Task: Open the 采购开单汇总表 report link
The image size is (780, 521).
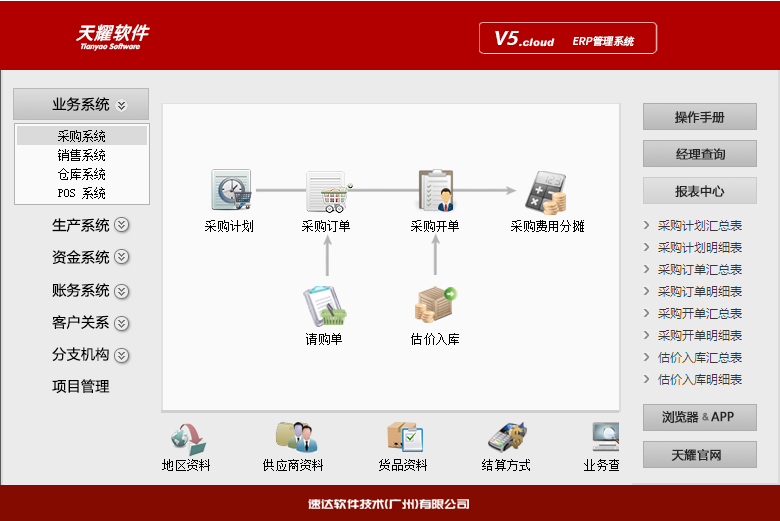Action: [x=700, y=313]
